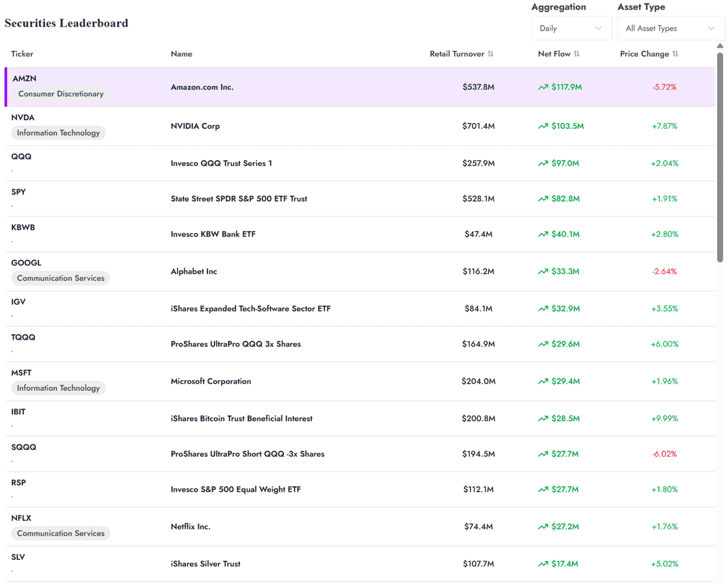Image resolution: width=728 pixels, height=584 pixels.
Task: Click Communication Services tag under NFLX
Action: 60,534
